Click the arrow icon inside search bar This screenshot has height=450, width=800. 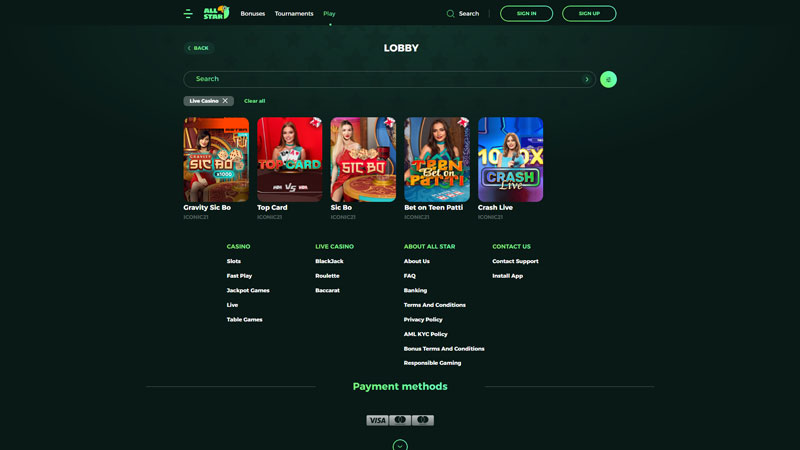coord(587,79)
